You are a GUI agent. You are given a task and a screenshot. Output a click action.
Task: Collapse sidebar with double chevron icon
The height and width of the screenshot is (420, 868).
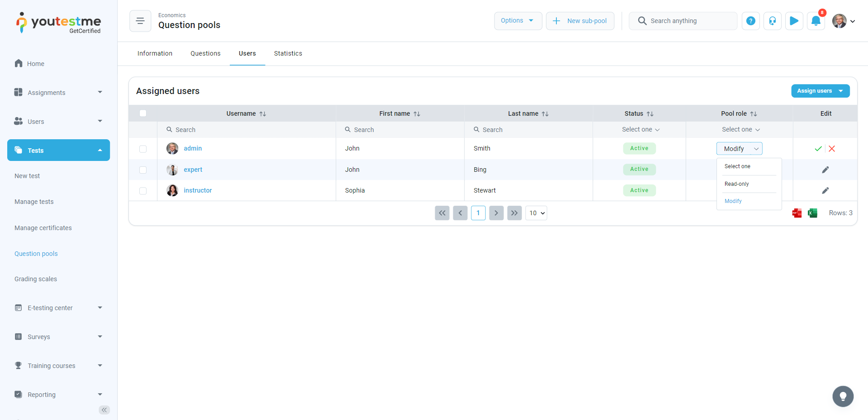tap(104, 410)
